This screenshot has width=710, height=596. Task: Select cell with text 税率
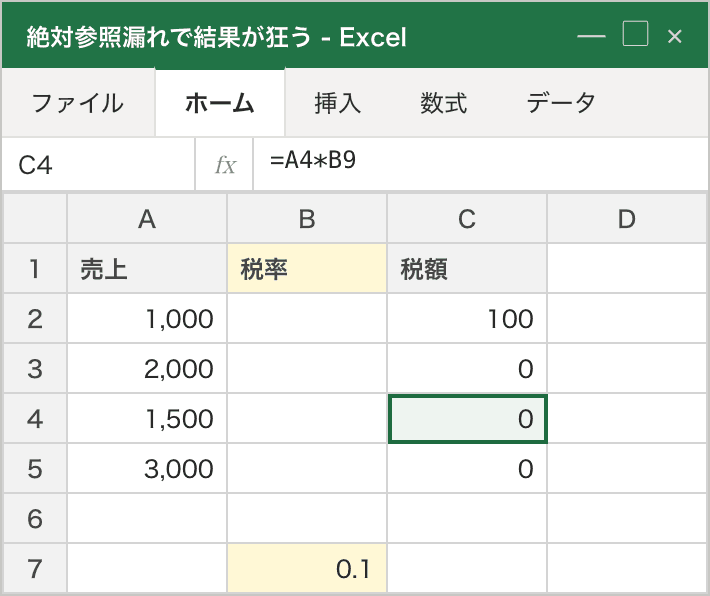(x=307, y=269)
